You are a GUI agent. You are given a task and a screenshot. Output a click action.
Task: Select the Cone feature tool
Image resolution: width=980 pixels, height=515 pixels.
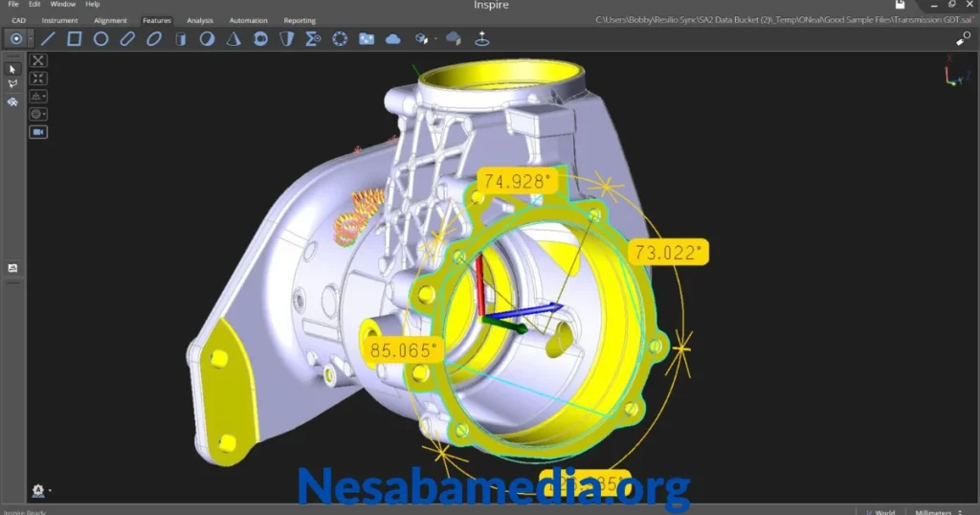pos(234,38)
